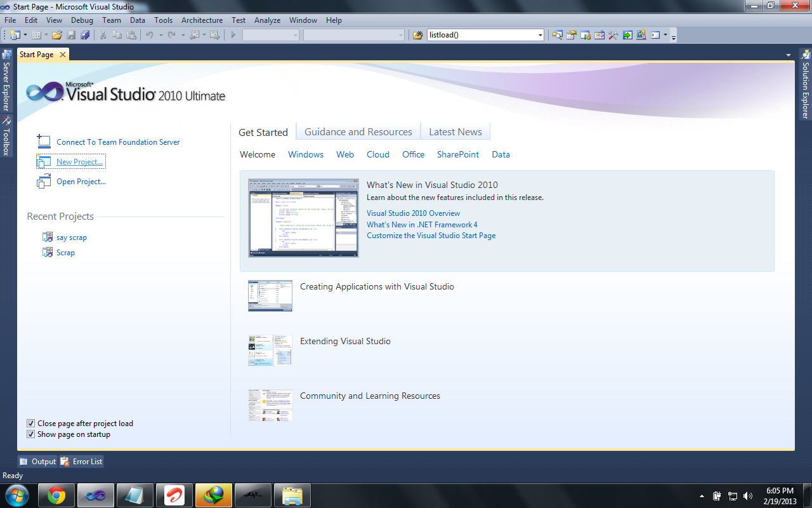
Task: Click the toolbar options overflow arrow
Action: click(673, 36)
